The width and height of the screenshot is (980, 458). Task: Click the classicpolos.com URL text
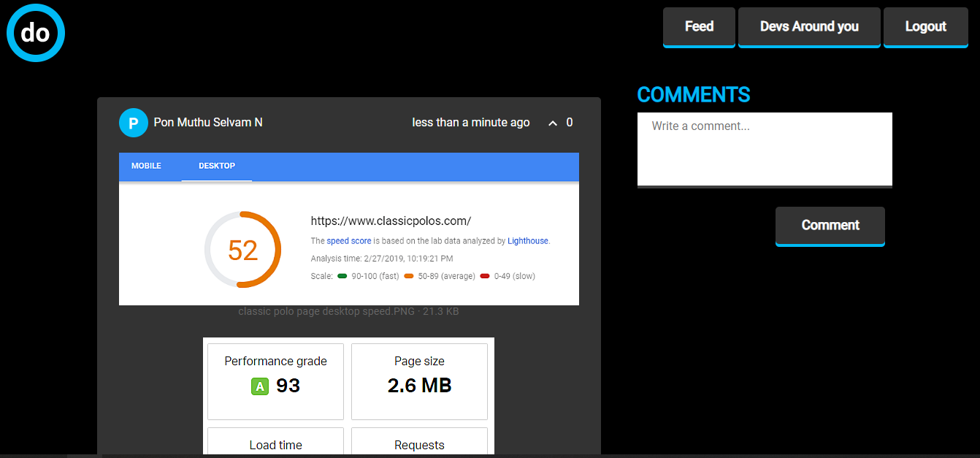pyautogui.click(x=391, y=221)
